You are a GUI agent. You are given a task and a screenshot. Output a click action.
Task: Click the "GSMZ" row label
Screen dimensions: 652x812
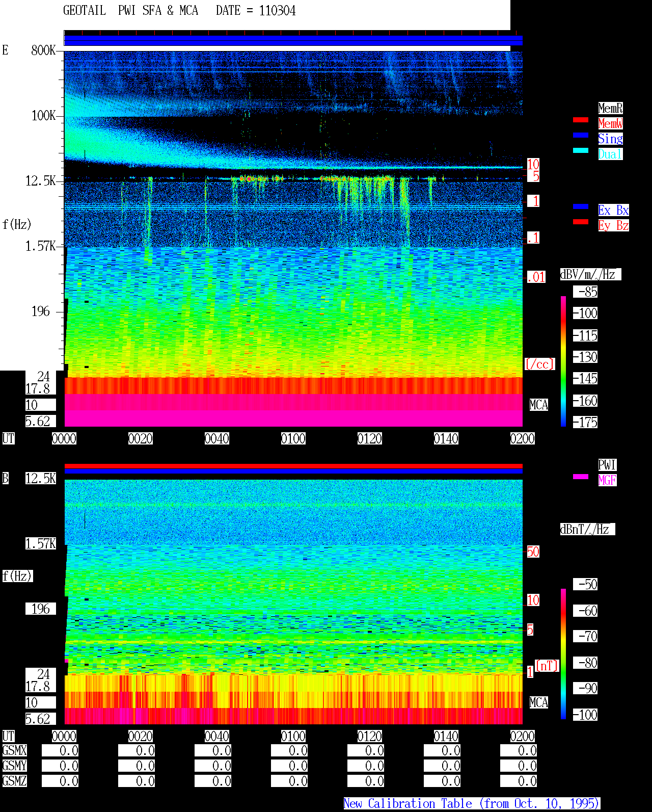click(14, 781)
